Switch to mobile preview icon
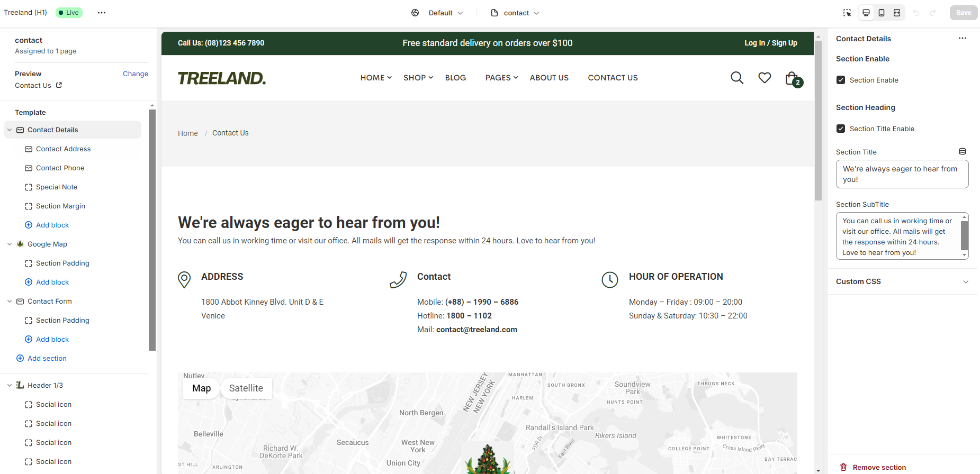This screenshot has height=474, width=980. [x=882, y=13]
